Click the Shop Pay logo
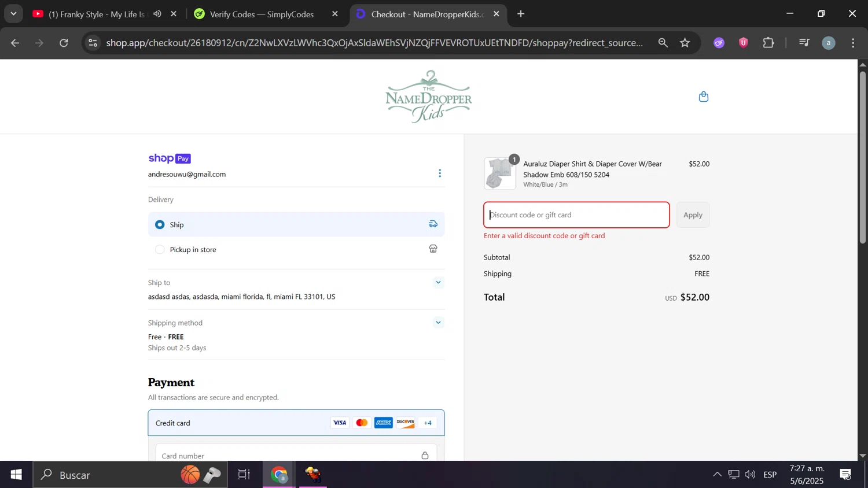 pyautogui.click(x=170, y=158)
